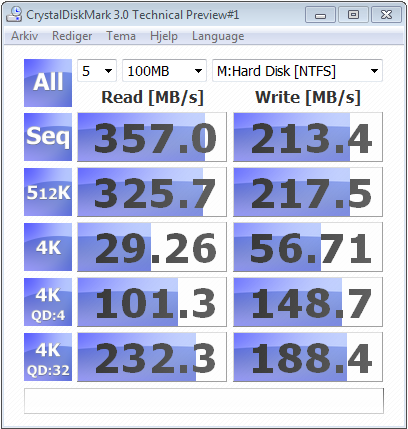Viewport: 408px width, 429px height.
Task: Open the M:Hard Disk [NTFS] drive selector
Action: coord(297,71)
